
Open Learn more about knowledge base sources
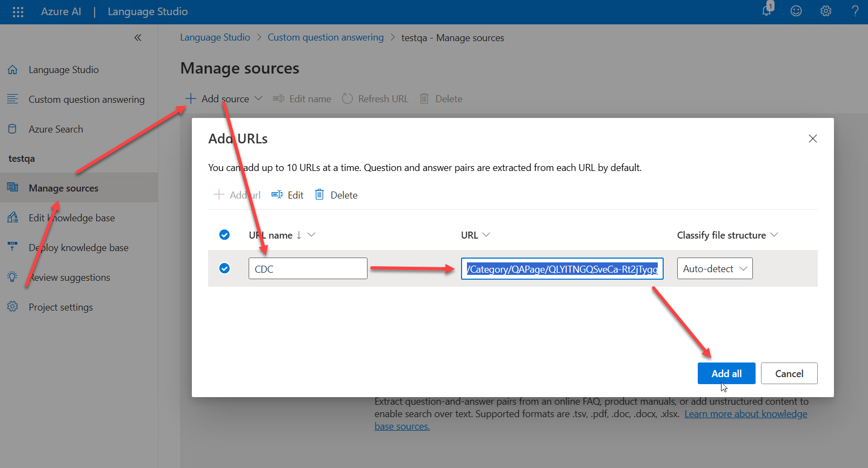[746, 414]
